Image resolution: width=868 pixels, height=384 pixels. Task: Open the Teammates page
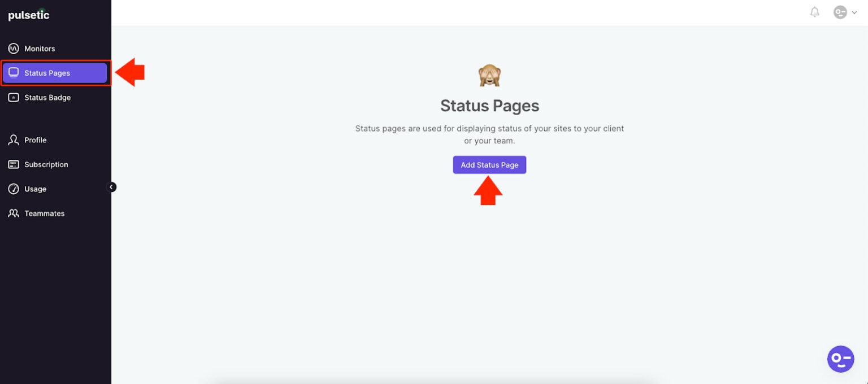click(x=44, y=213)
